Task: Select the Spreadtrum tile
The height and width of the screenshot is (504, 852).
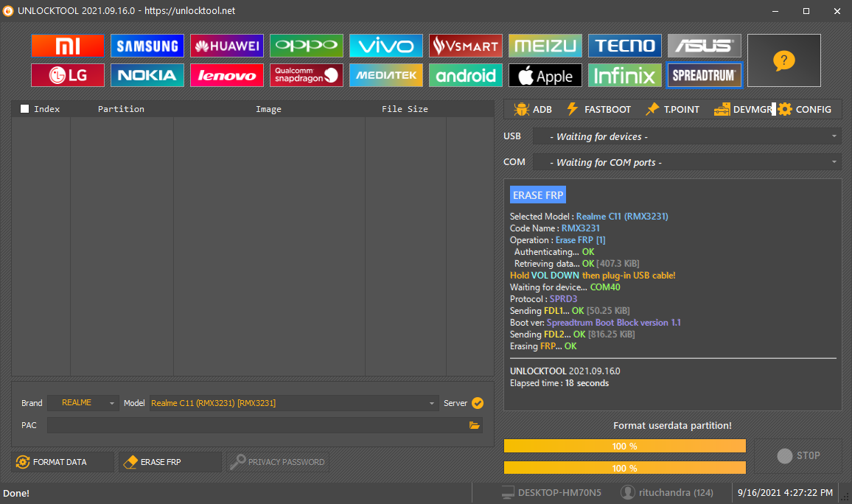Action: coord(704,75)
